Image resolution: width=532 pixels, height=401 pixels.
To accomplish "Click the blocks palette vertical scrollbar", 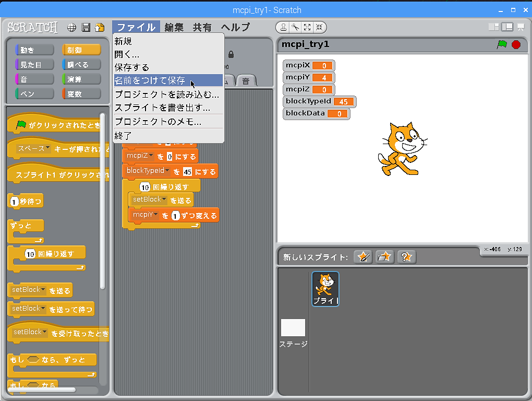I will pyautogui.click(x=102, y=202).
